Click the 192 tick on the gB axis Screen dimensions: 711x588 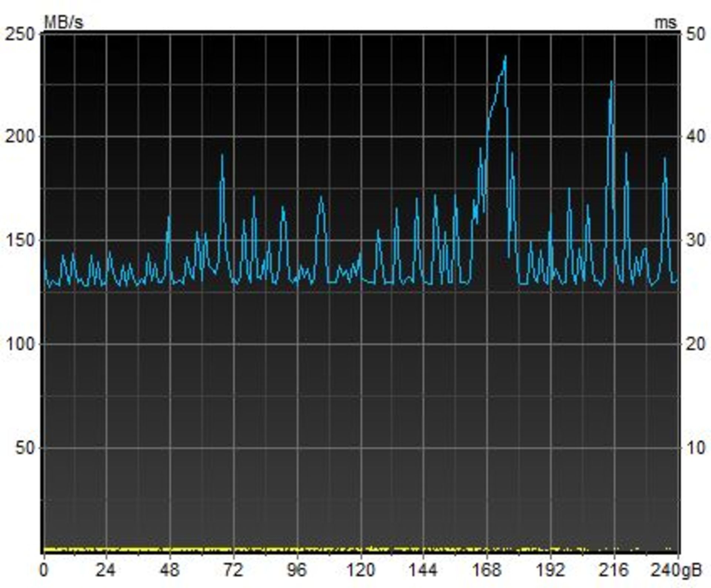(x=551, y=570)
